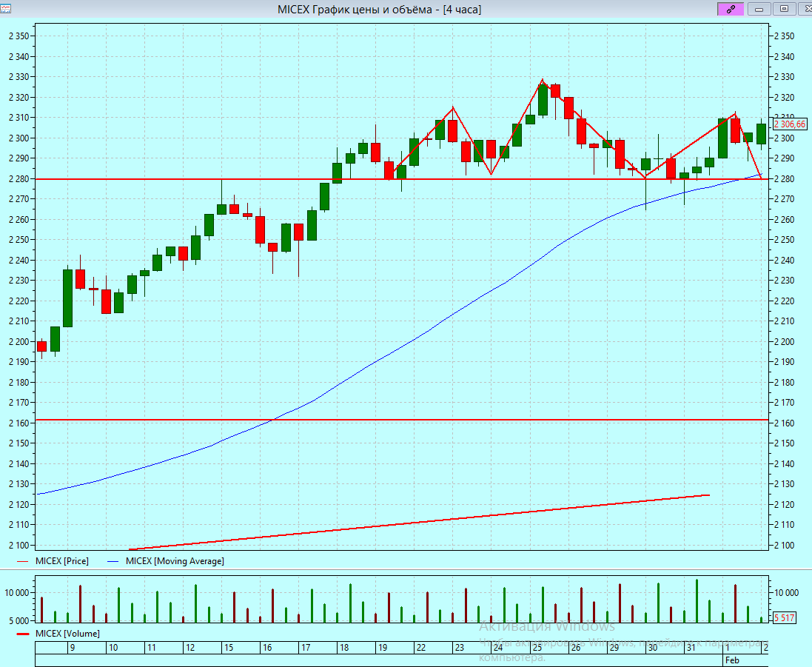Click '2 250' on the right price axis
This screenshot has height=667, width=812.
(x=784, y=240)
